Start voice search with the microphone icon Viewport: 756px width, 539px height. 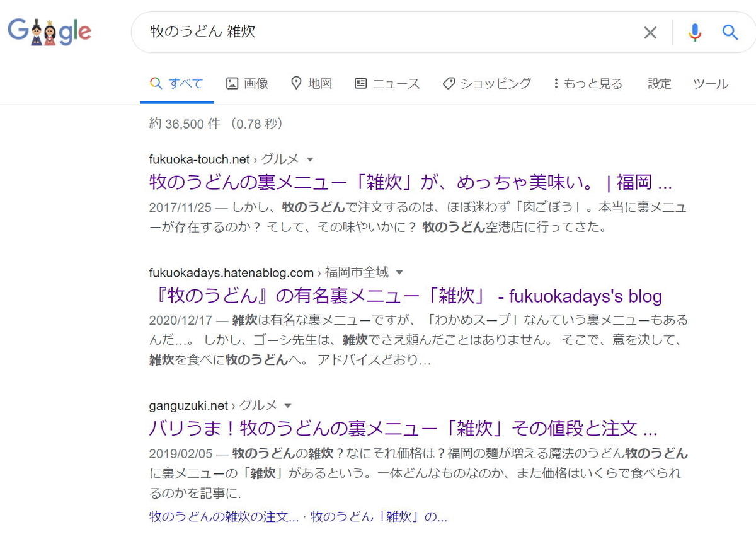click(695, 33)
